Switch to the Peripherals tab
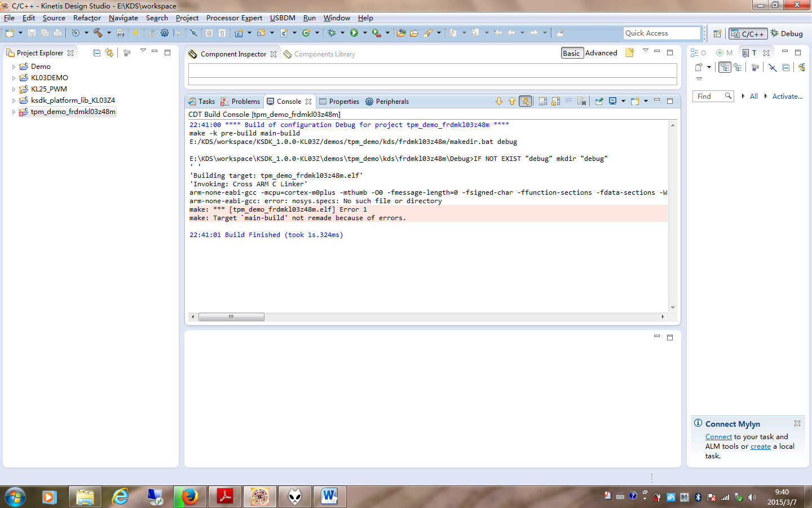Image resolution: width=812 pixels, height=508 pixels. [x=387, y=102]
